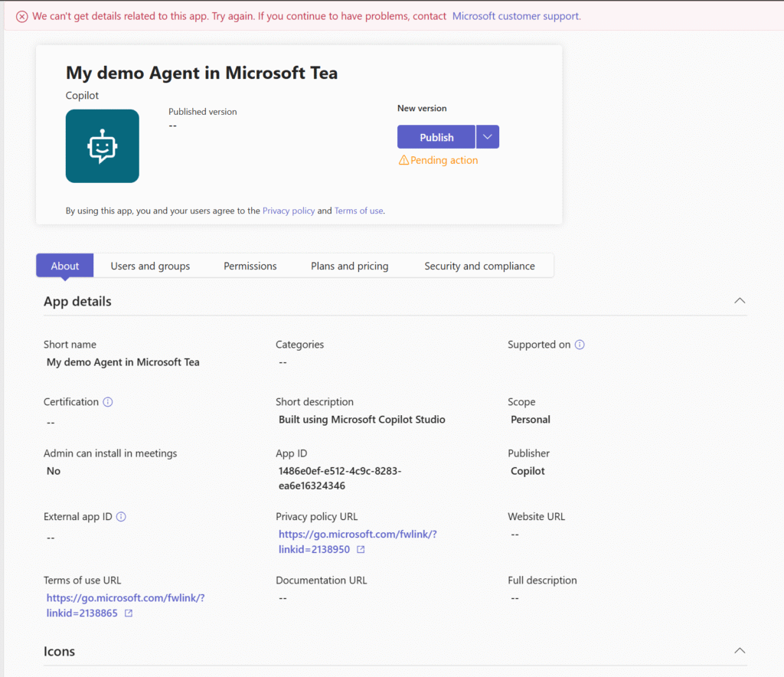This screenshot has height=677, width=784.
Task: Collapse the Icons section
Action: click(740, 650)
